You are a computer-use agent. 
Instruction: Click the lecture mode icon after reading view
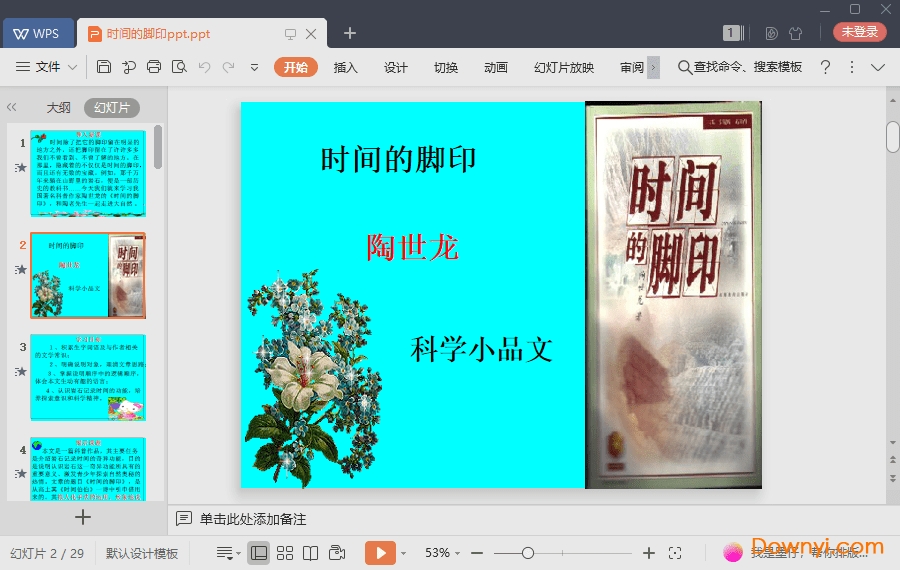pyautogui.click(x=337, y=553)
